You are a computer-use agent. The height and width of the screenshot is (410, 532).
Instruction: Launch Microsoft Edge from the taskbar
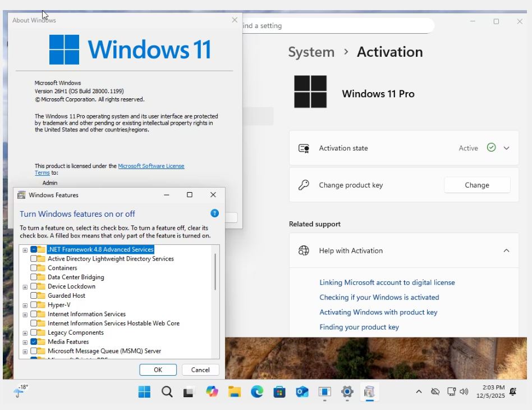click(257, 391)
